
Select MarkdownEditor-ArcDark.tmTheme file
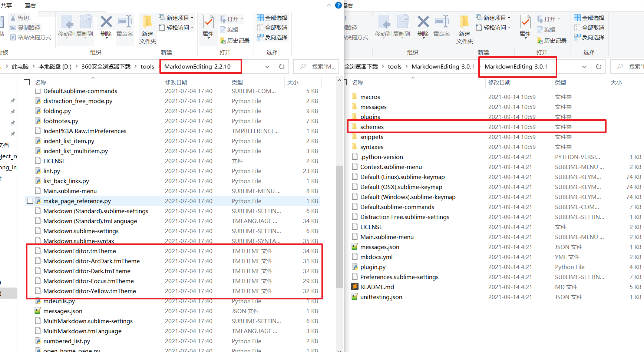91,261
